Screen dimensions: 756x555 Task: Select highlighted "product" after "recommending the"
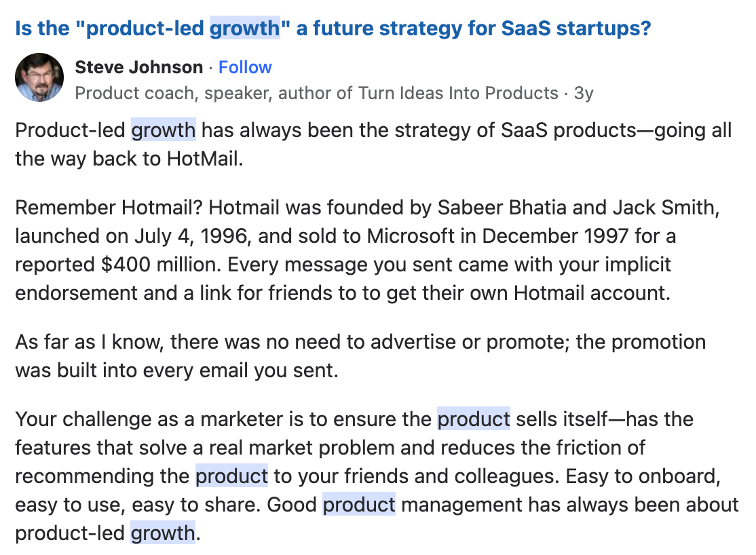[231, 476]
